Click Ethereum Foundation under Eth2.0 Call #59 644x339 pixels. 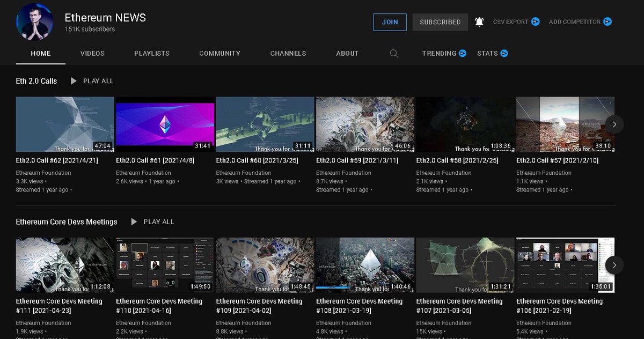pyautogui.click(x=343, y=173)
